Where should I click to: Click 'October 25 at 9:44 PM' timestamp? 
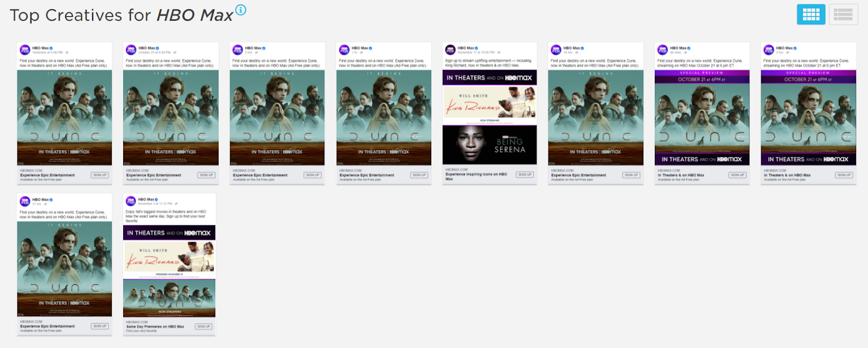[x=155, y=53]
